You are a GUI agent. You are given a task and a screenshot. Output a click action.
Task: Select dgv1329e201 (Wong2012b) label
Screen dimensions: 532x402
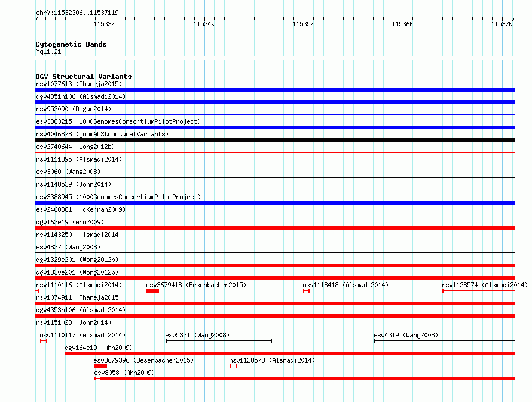(77, 260)
